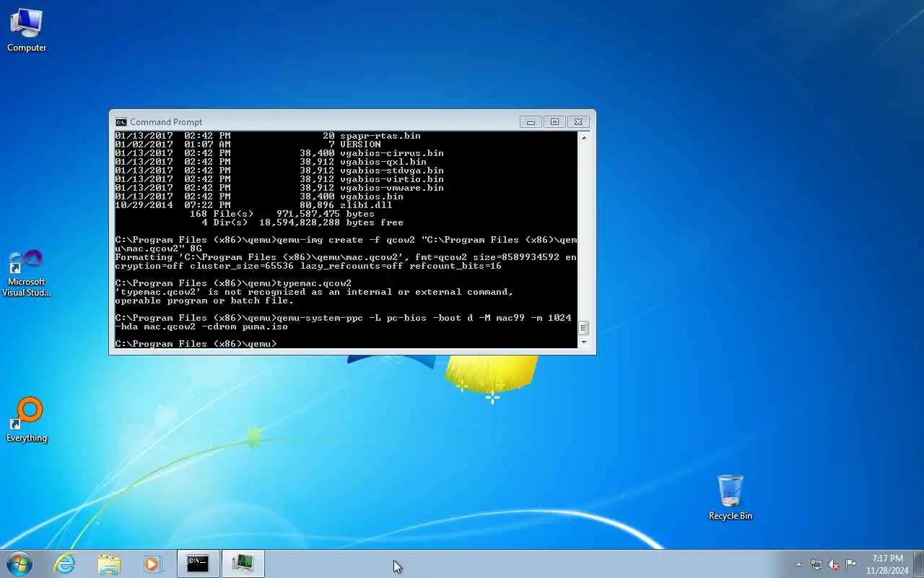
Task: Click the '168 File(s)' summary line
Action: coord(282,214)
